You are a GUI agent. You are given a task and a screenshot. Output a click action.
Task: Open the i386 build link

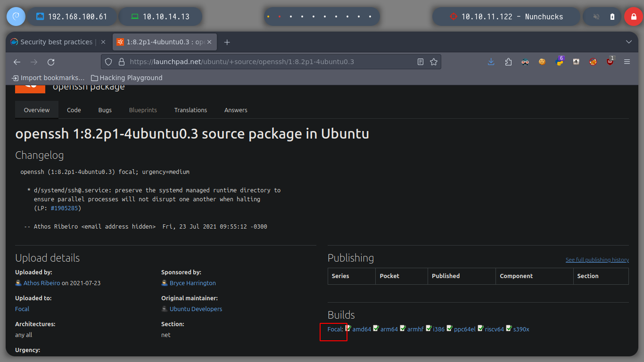(x=438, y=329)
